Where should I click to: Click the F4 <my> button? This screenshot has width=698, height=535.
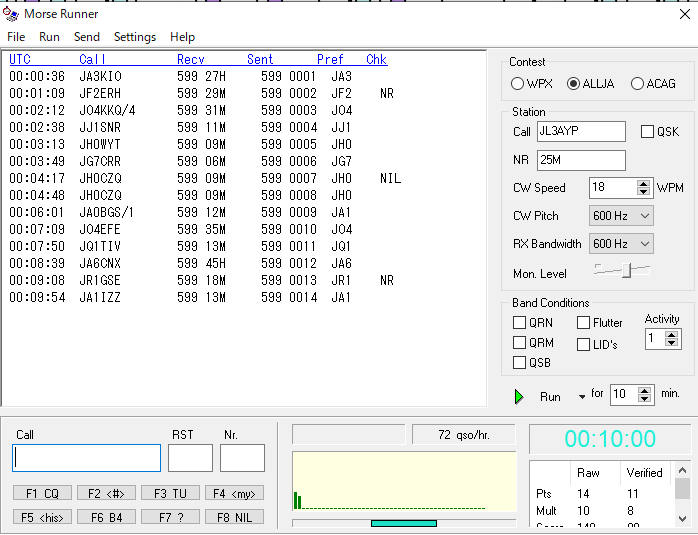click(235, 493)
